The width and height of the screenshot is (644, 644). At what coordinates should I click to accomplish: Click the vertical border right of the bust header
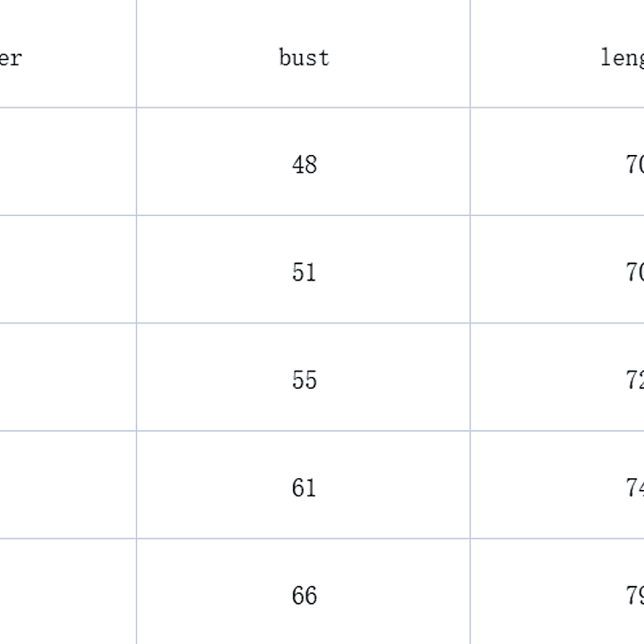(470, 58)
